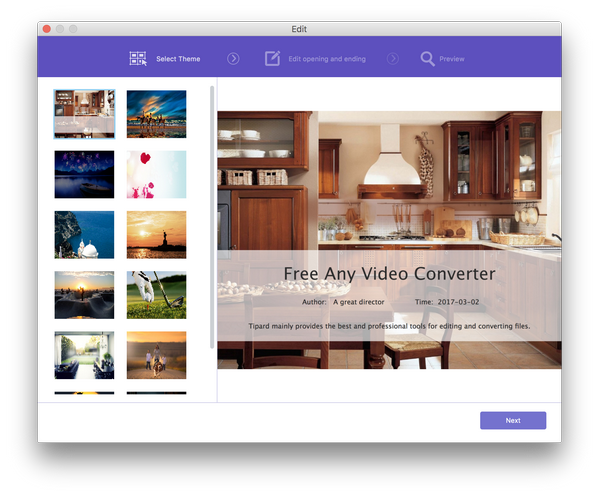Click the Edit opening and ending pencil icon
Viewport: 599px width, 496px height.
[x=272, y=58]
